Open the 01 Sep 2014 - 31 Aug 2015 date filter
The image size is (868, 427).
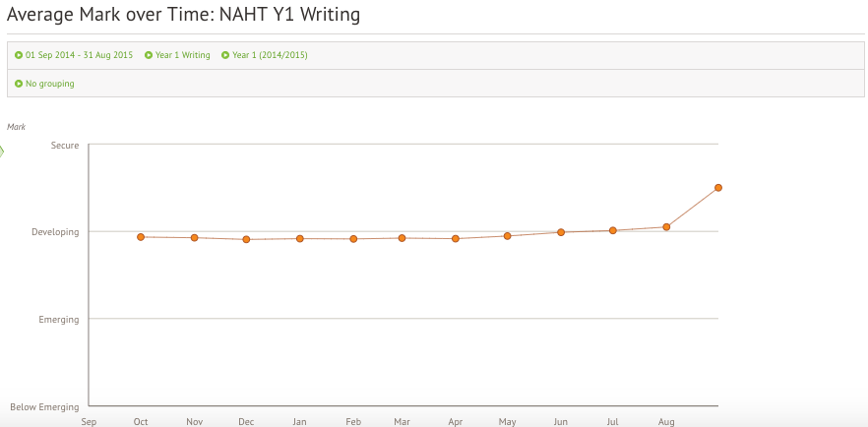pos(80,55)
